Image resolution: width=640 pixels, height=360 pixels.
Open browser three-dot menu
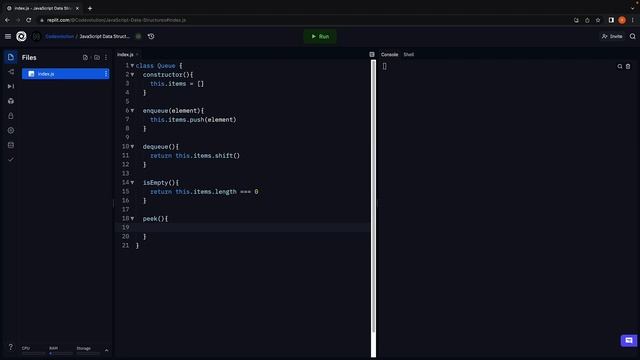633,20
